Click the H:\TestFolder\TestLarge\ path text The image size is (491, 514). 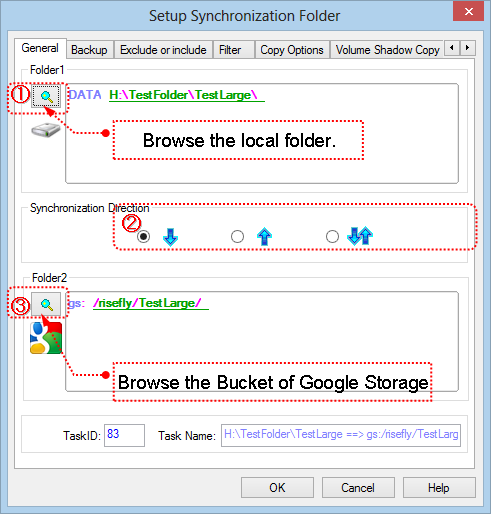tap(187, 95)
